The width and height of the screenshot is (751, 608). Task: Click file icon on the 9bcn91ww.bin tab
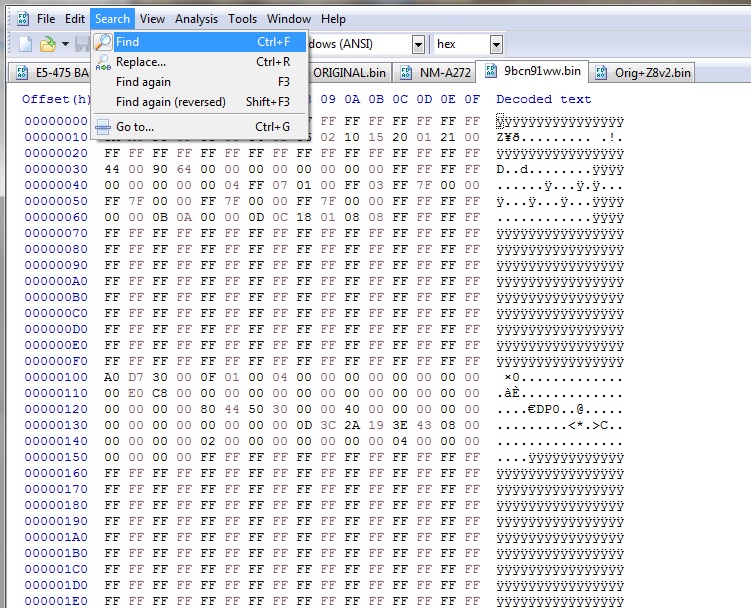(491, 71)
